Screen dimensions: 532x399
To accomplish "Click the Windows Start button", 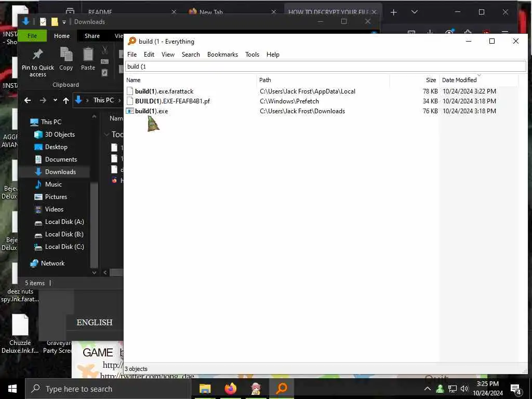I will pos(12,389).
